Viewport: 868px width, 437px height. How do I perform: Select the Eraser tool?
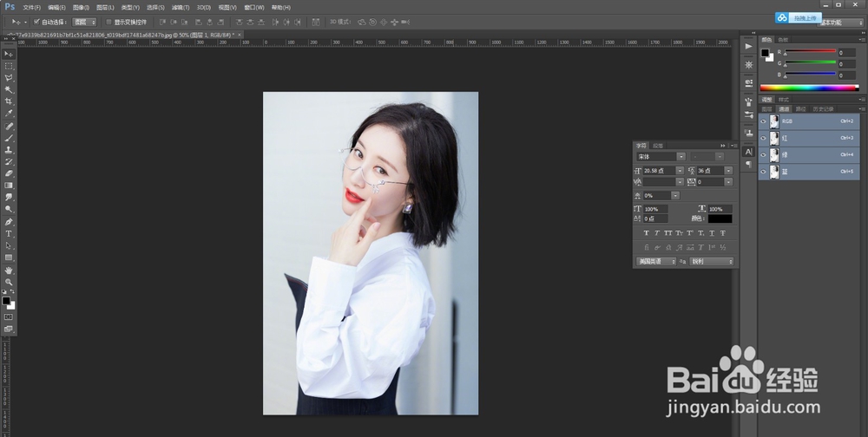coord(9,173)
